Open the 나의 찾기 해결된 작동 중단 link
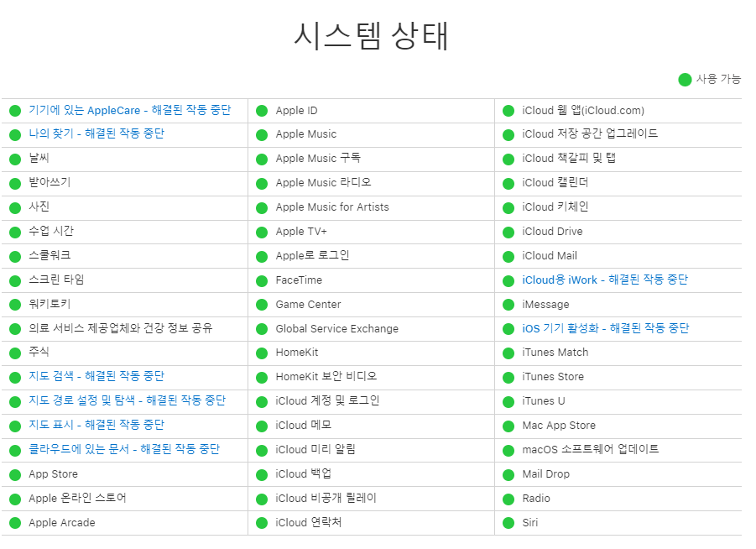 pos(96,133)
